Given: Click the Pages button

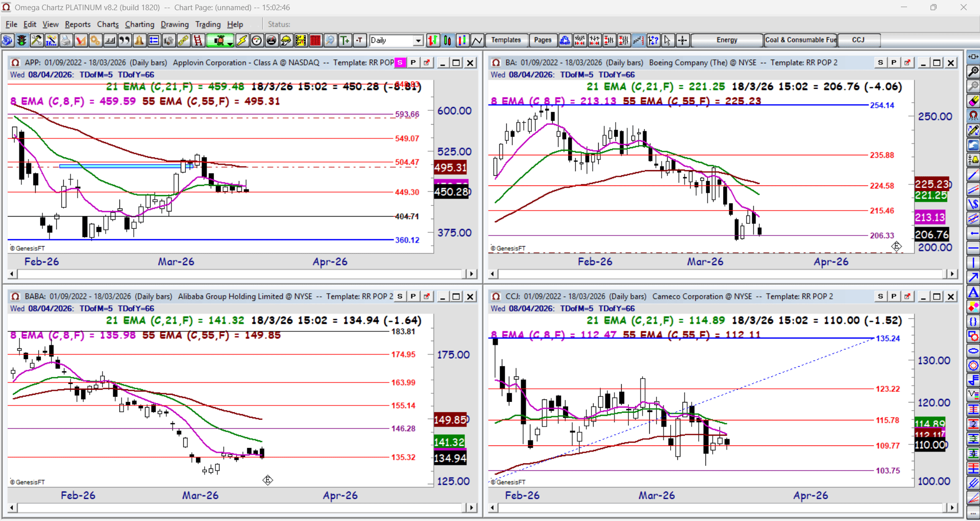Looking at the screenshot, I should coord(543,40).
